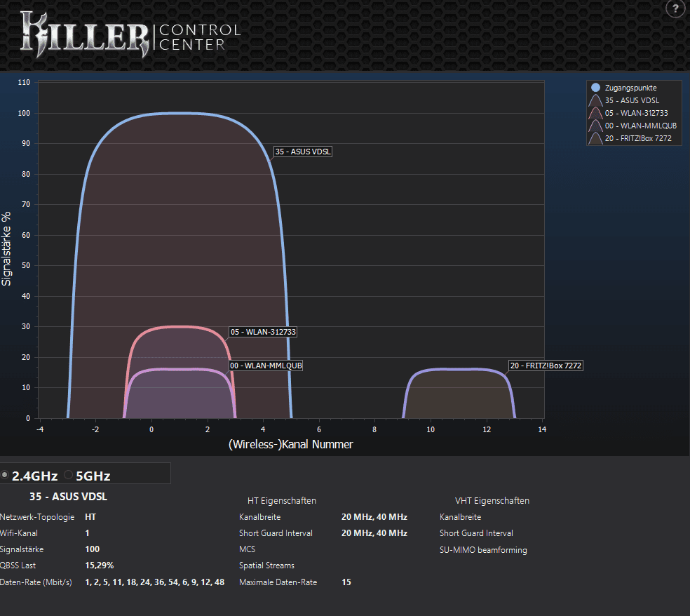Screen dimensions: 690x616
Task: Click the Signalstärke value 100
Action: (93, 549)
